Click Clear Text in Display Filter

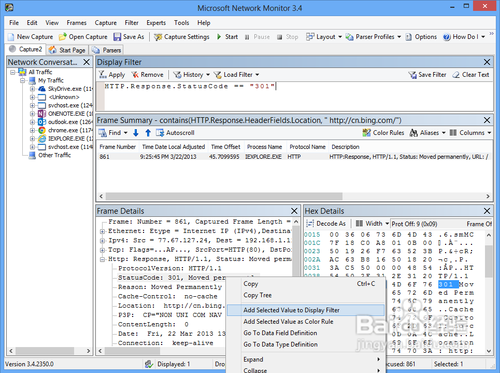point(471,75)
